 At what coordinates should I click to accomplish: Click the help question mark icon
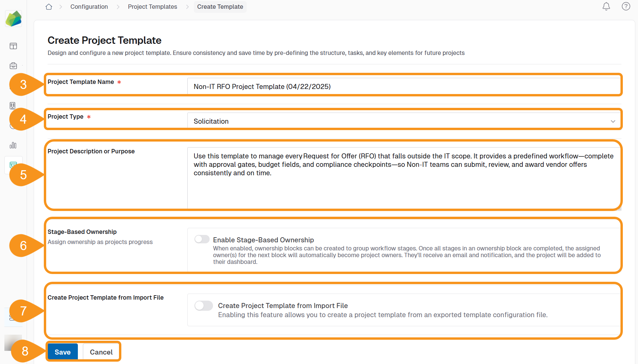626,6
